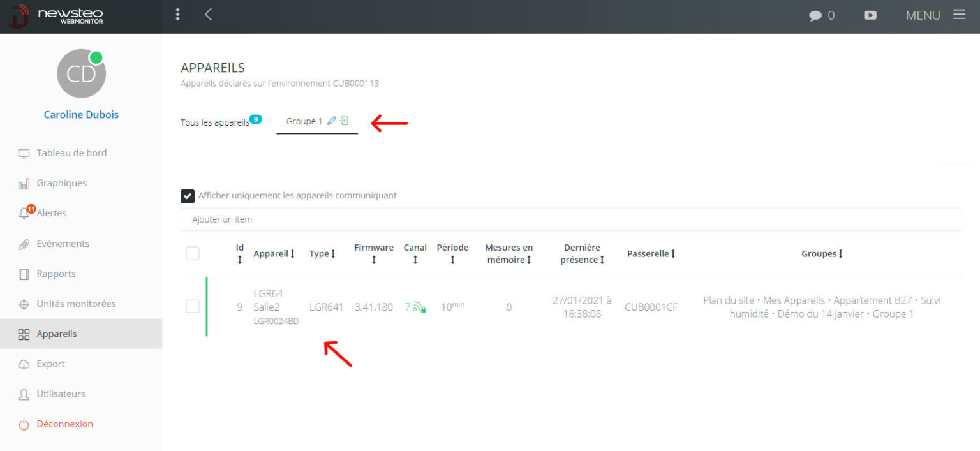
Task: Select Appareils in the sidebar
Action: [81, 334]
